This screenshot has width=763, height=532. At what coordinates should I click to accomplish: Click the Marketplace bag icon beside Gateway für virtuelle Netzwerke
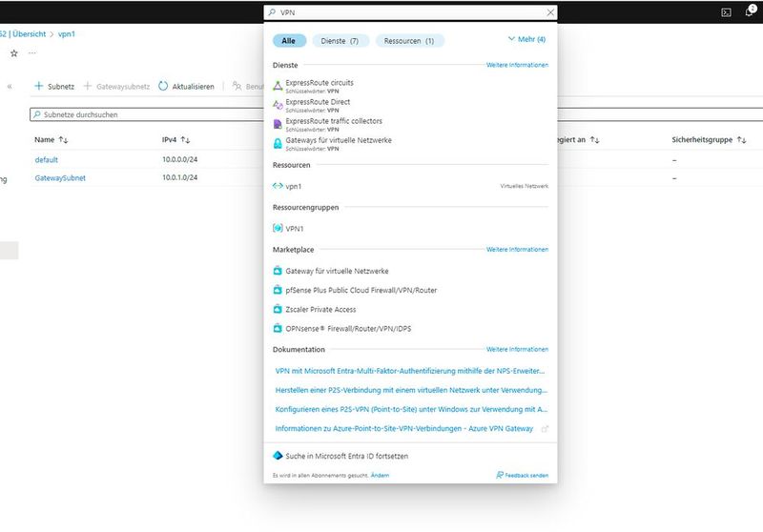tap(278, 271)
